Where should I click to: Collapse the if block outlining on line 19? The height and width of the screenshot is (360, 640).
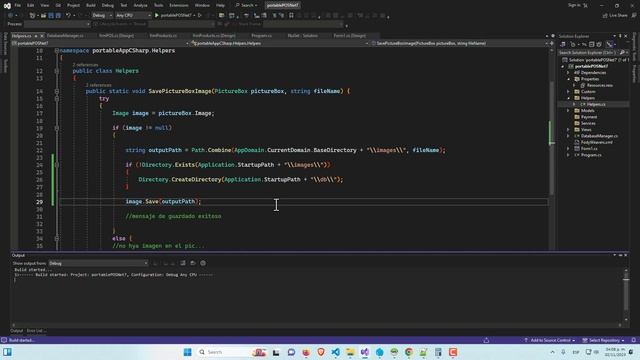pyautogui.click(x=57, y=128)
